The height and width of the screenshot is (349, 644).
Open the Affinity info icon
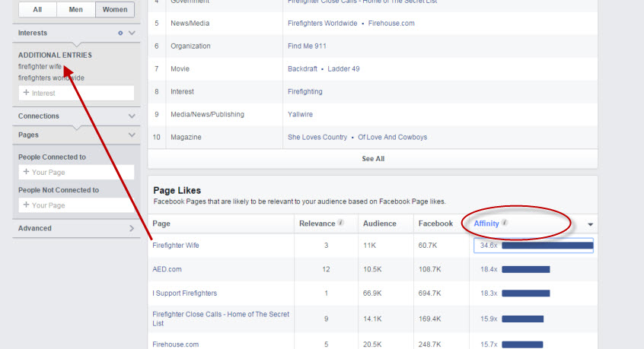[x=505, y=223]
